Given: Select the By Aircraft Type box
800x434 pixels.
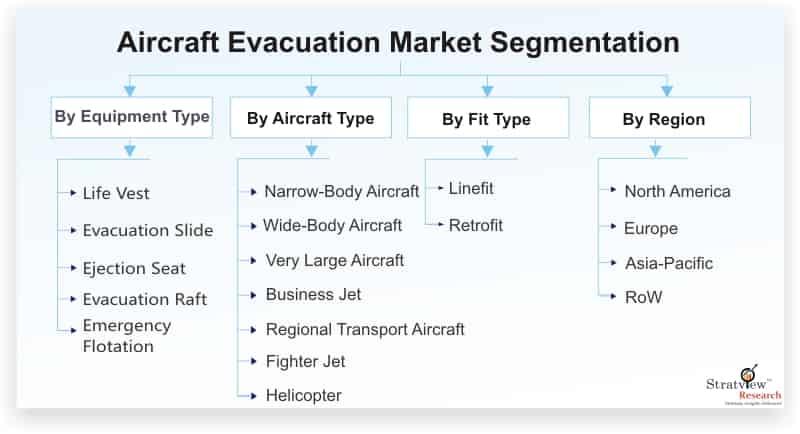Looking at the screenshot, I should pyautogui.click(x=311, y=118).
